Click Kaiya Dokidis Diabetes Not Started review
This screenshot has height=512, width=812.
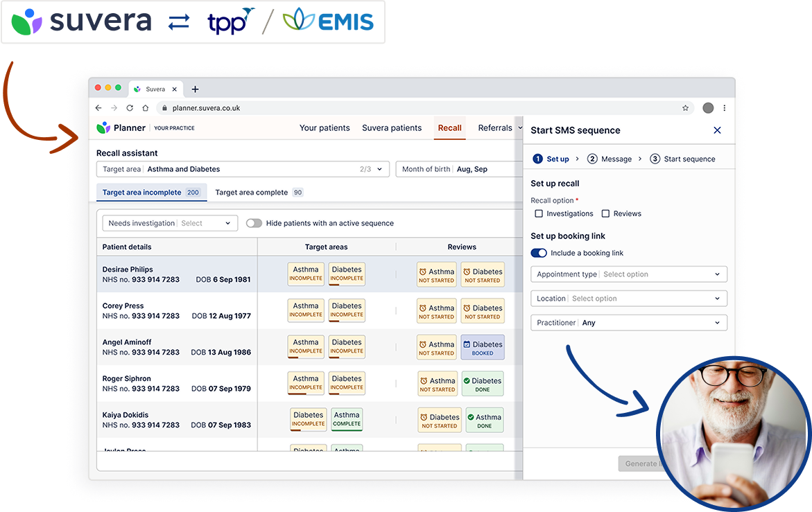point(440,421)
